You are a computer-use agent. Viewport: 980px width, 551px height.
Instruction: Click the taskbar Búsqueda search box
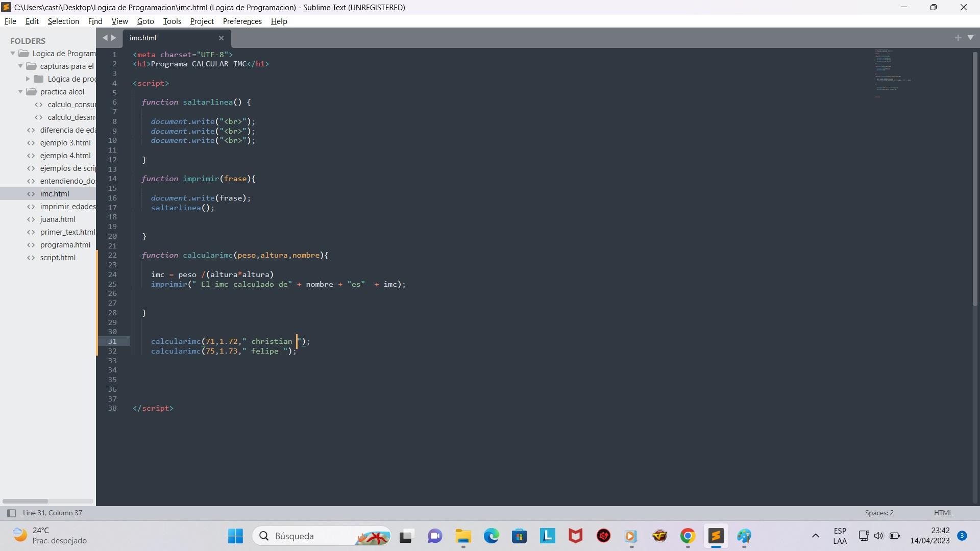tap(322, 536)
